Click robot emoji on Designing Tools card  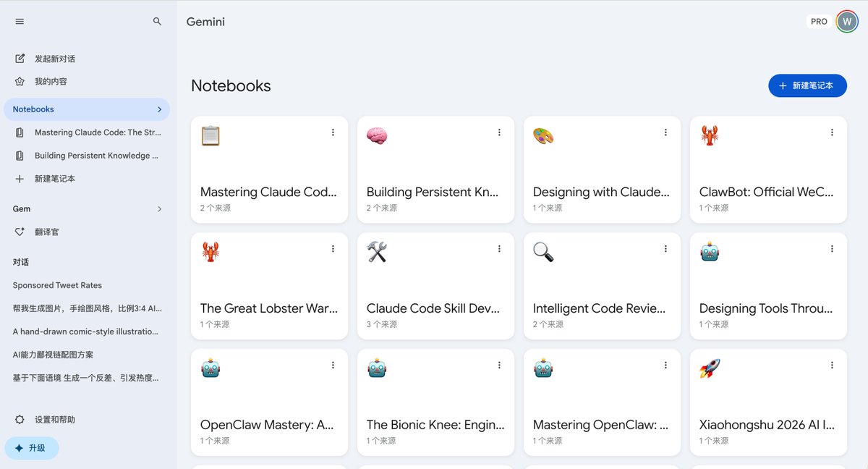(x=710, y=252)
